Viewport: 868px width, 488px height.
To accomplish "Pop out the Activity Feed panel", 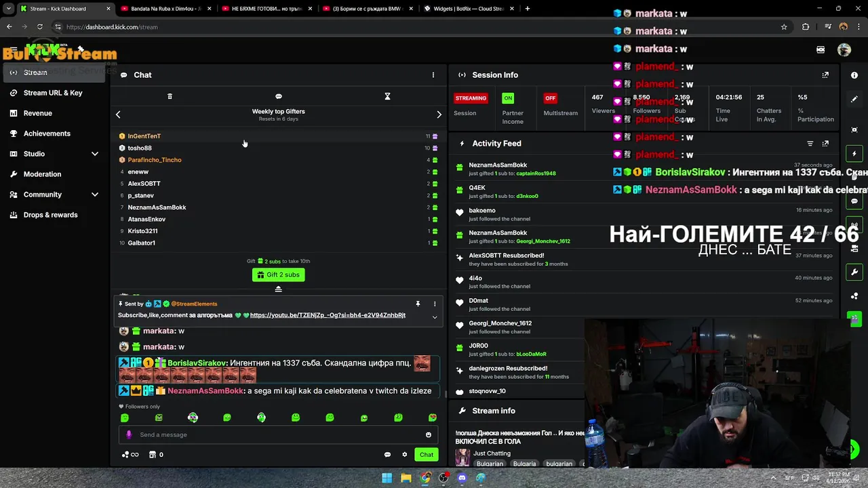I will click(x=825, y=144).
